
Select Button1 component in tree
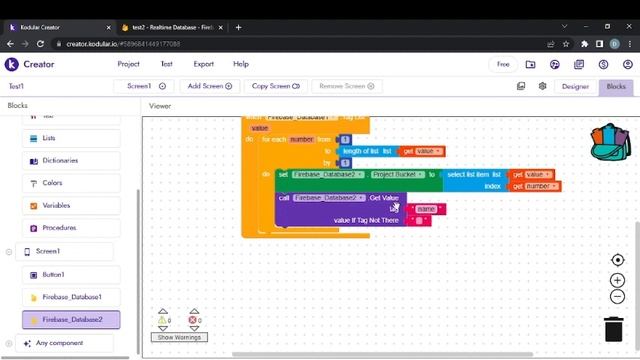[x=71, y=275]
